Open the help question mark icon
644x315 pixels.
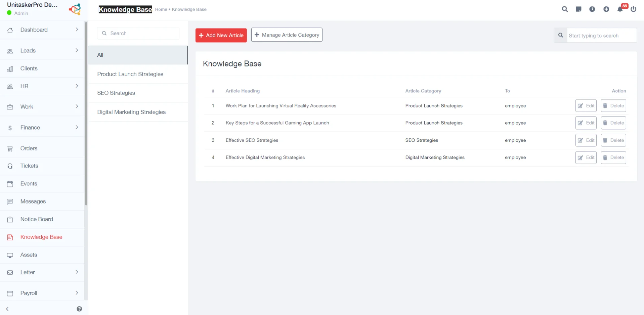click(x=79, y=309)
